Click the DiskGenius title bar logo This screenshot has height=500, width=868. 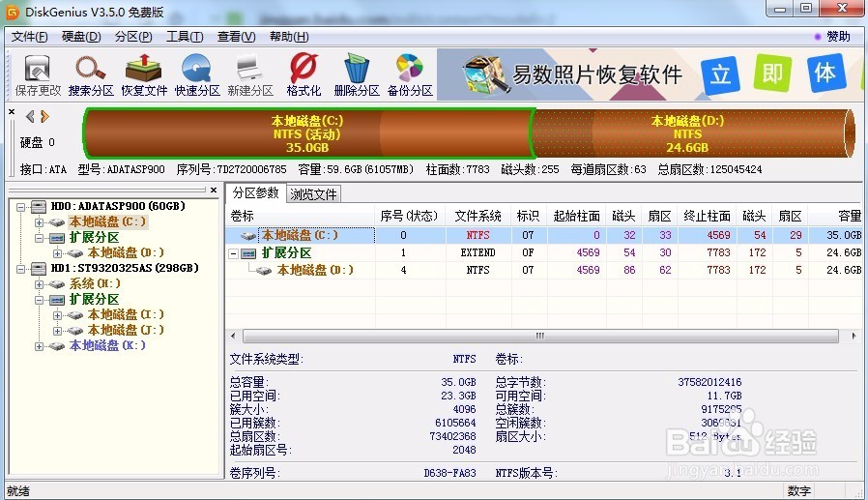coord(13,12)
